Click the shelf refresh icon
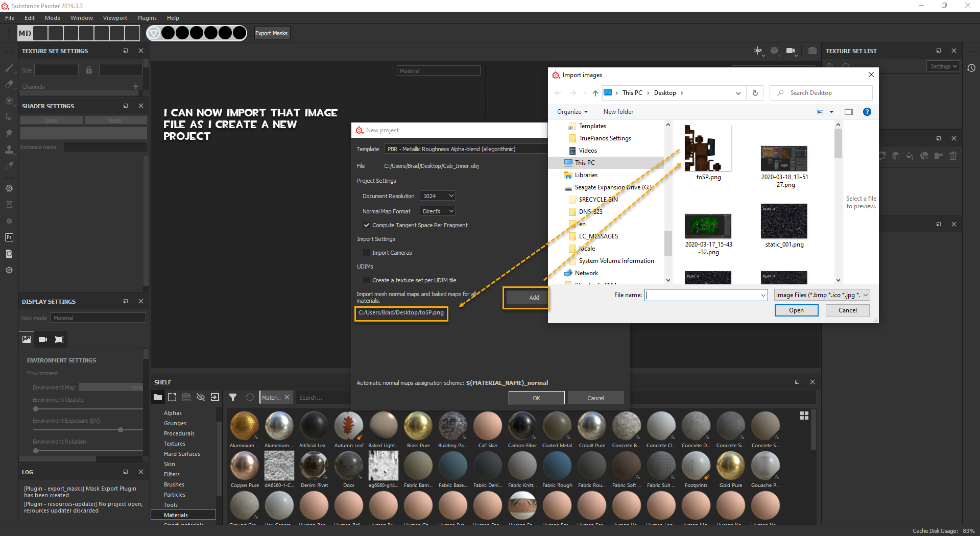Viewport: 980px width, 536px height. click(x=250, y=397)
